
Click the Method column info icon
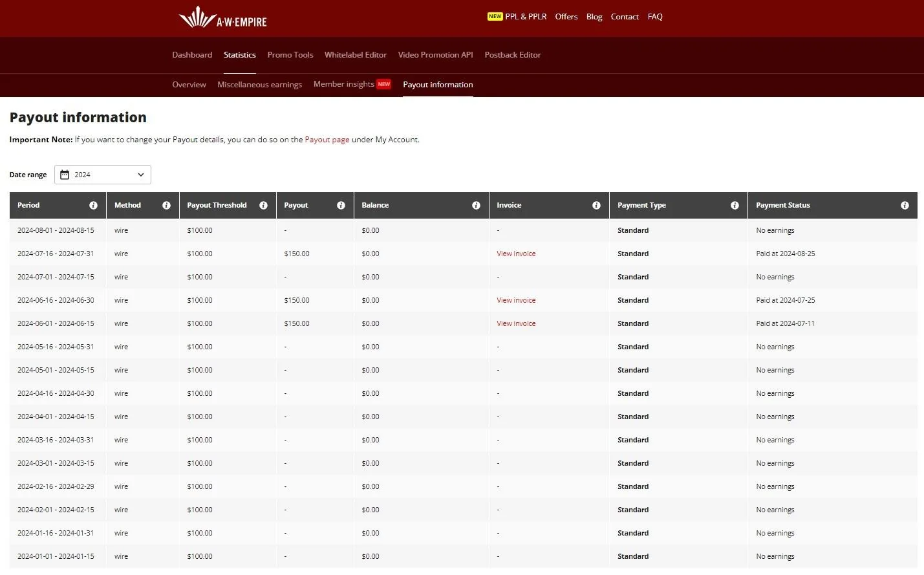tap(166, 206)
